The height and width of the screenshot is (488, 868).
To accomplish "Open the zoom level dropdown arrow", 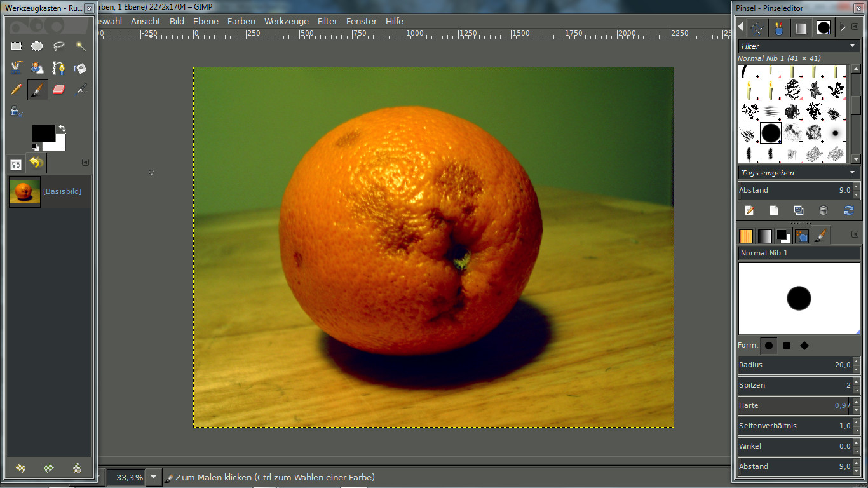I will (153, 477).
